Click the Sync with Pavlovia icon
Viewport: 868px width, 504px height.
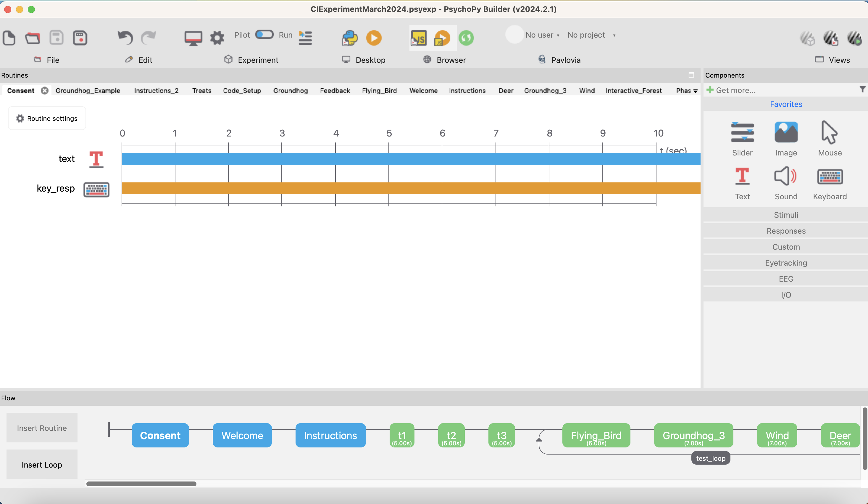pos(466,38)
